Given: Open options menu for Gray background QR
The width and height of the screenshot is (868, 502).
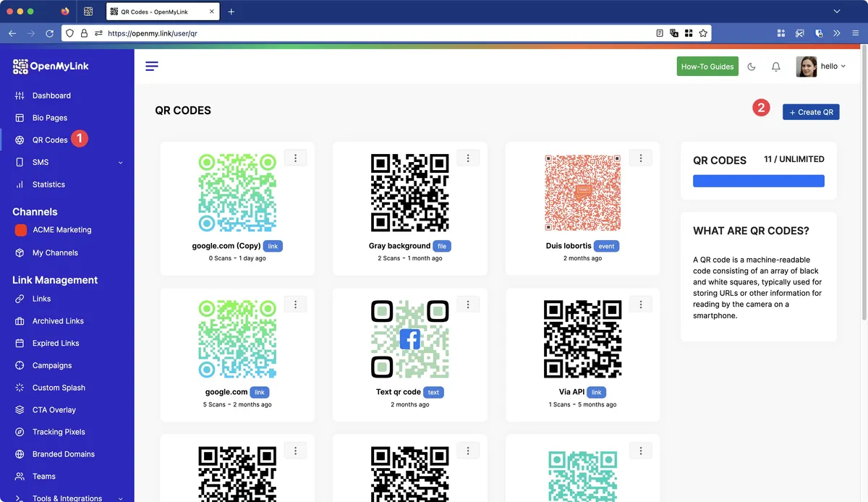Looking at the screenshot, I should (468, 158).
